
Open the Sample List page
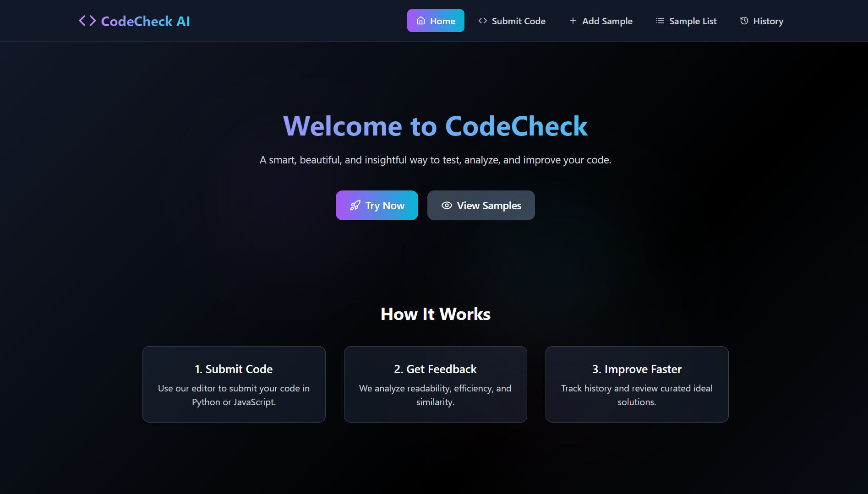[686, 21]
